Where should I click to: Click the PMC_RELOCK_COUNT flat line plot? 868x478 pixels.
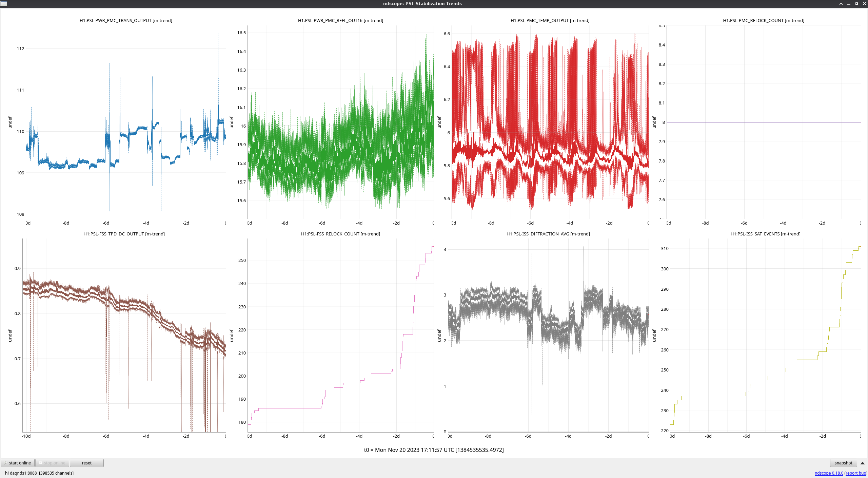[x=764, y=122]
